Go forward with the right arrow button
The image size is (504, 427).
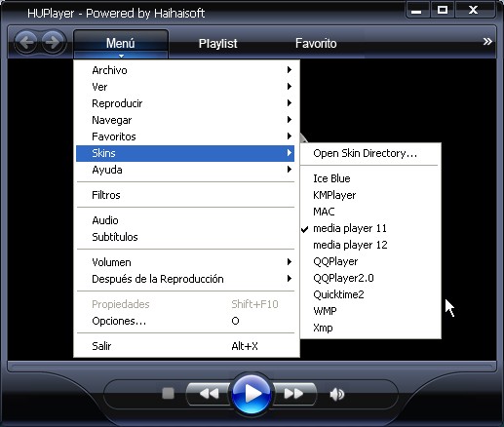click(53, 42)
